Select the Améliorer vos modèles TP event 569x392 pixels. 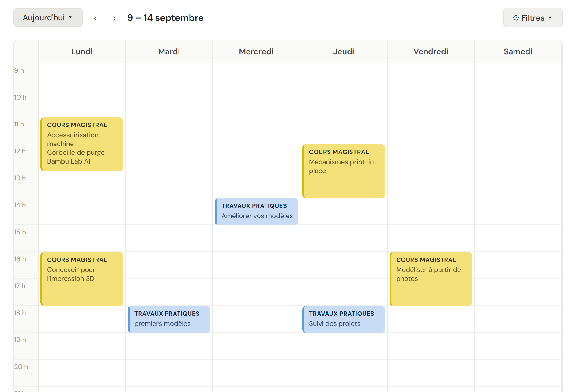[256, 211]
